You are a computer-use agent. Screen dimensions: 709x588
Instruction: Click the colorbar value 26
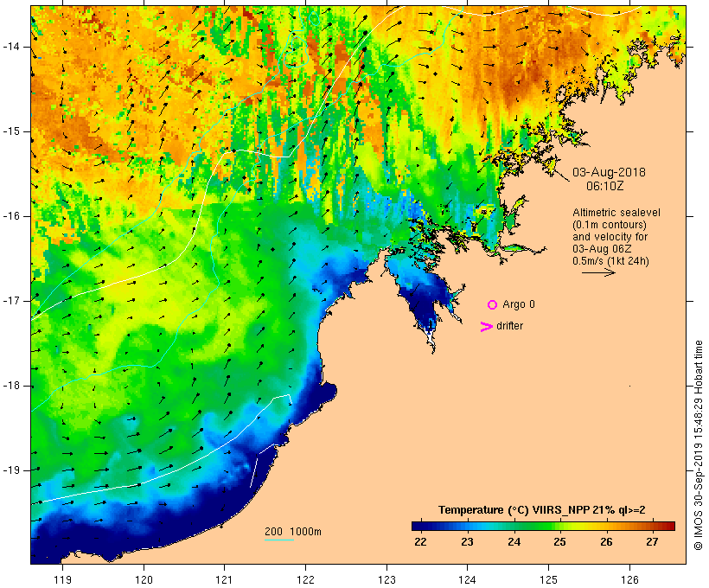(x=606, y=542)
